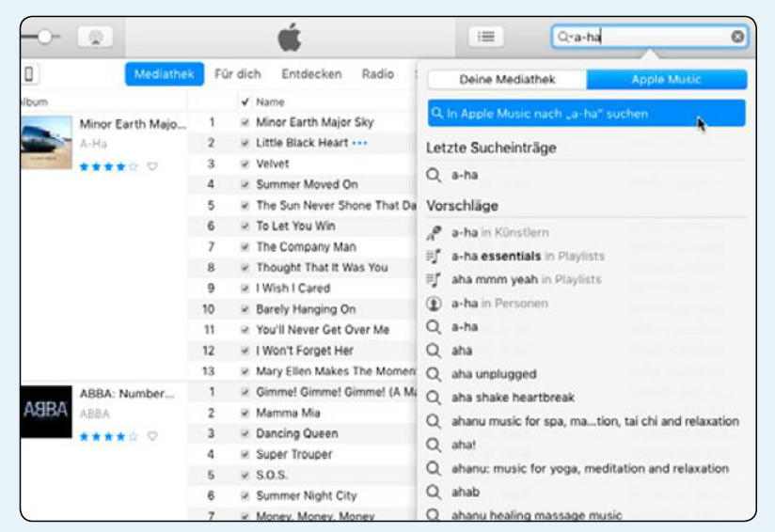775x532 pixels.
Task: Click the playlist icon for a-ha essentials
Action: [x=434, y=257]
